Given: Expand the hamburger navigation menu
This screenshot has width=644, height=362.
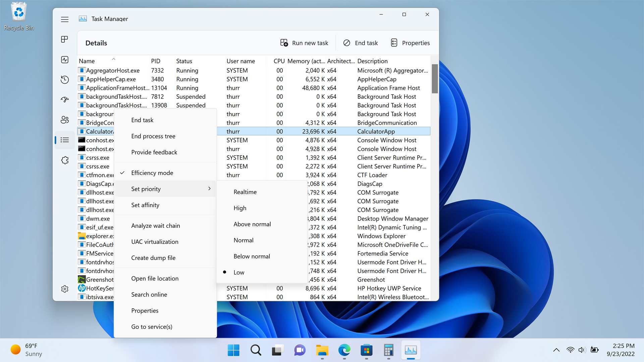Looking at the screenshot, I should point(65,19).
